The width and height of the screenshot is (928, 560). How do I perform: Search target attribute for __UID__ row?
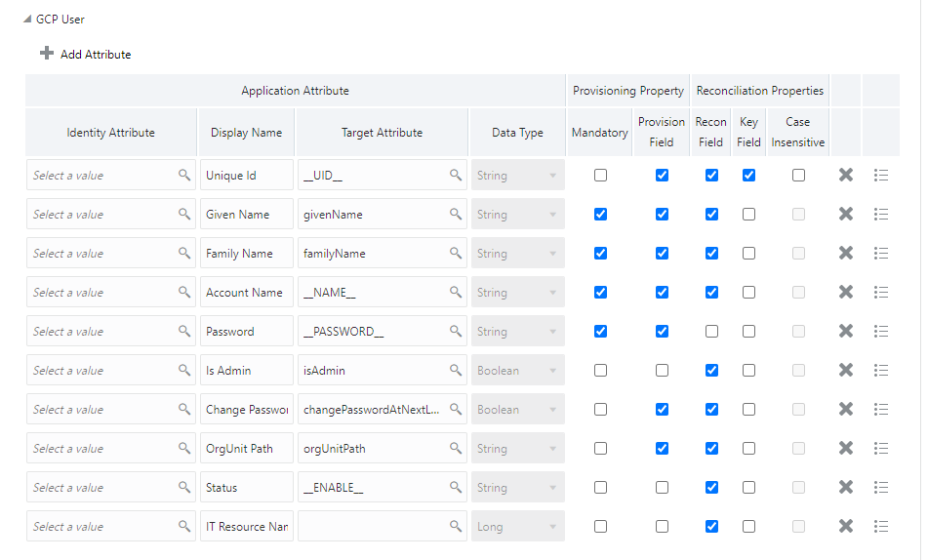(455, 175)
